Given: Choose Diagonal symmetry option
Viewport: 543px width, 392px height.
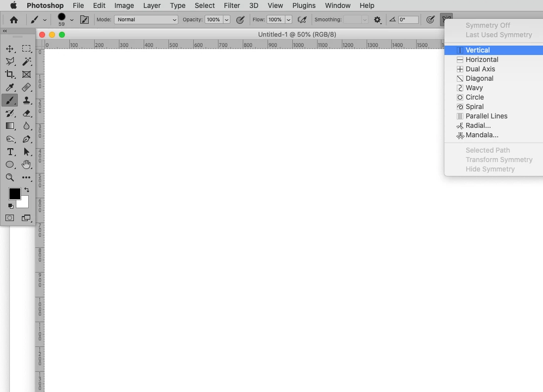Looking at the screenshot, I should point(493,78).
